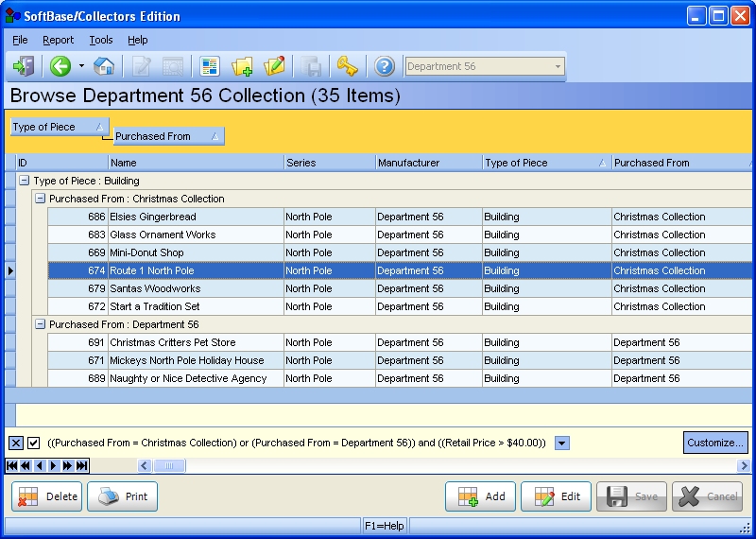Open the Report menu

point(58,40)
